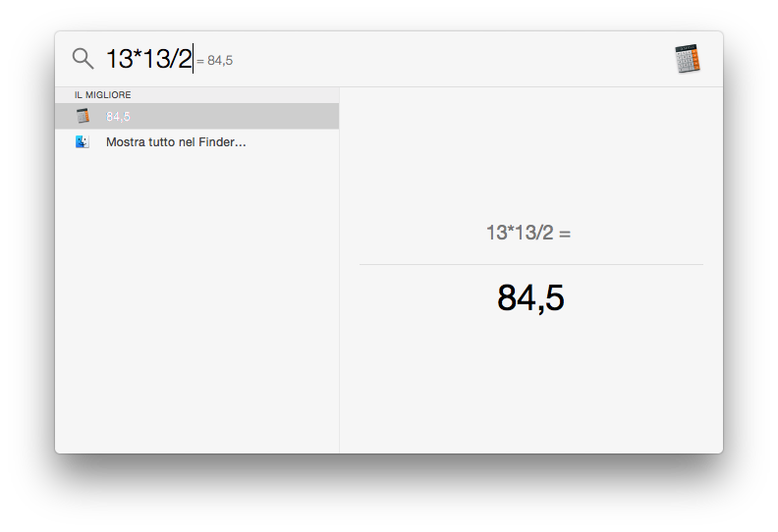Open Mostra tutto nel Finder…
Image resolution: width=778 pixels, height=532 pixels.
pos(176,142)
